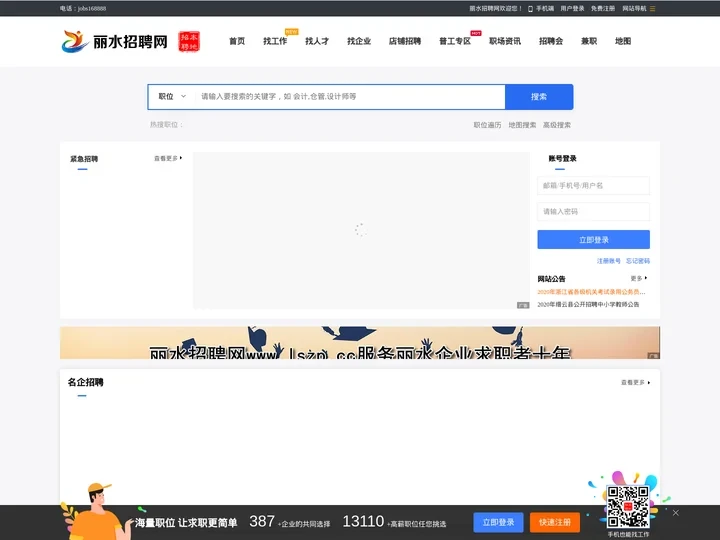View more 紧急招聘 via 查看更多
Screen dimensions: 720x540
coord(168,158)
